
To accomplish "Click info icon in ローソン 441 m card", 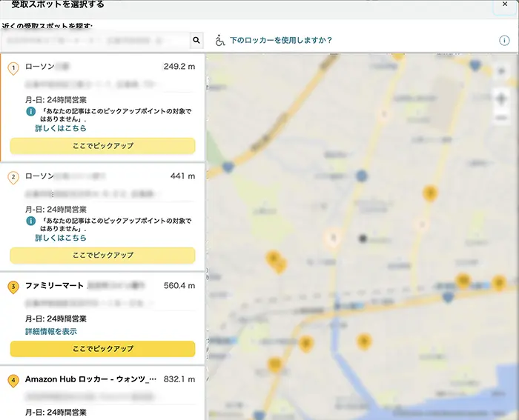I will point(31,221).
